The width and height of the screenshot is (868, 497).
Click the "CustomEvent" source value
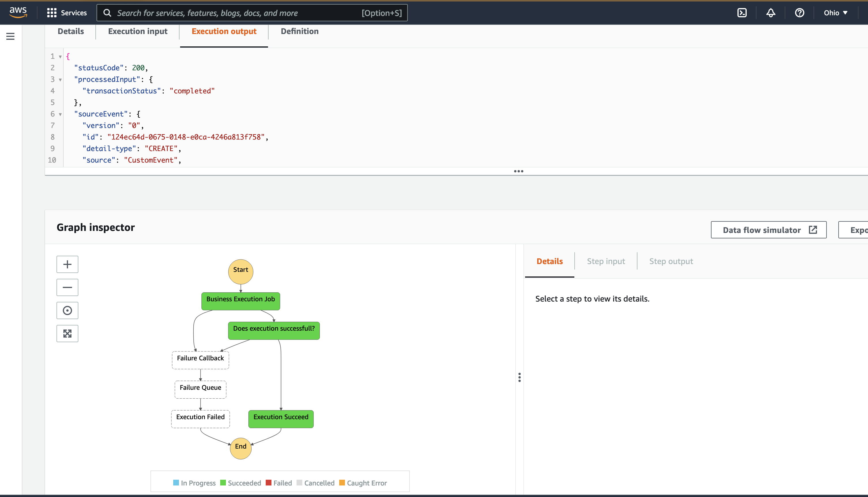click(150, 161)
